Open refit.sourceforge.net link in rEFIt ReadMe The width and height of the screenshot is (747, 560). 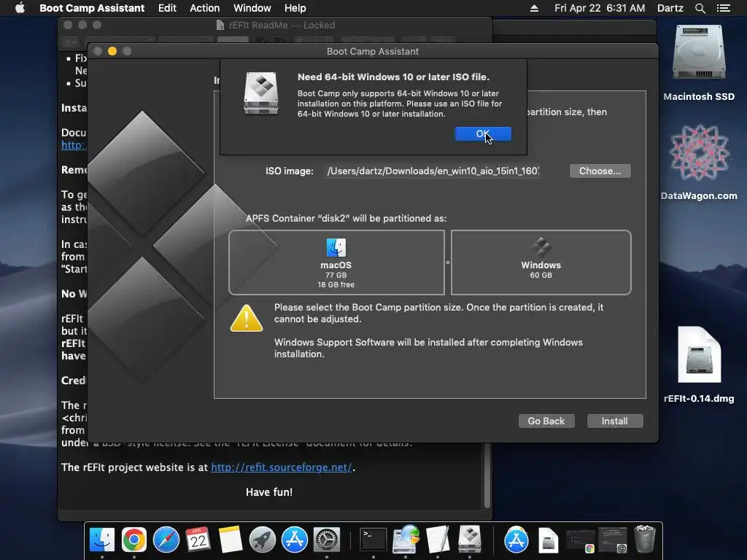[x=281, y=467]
